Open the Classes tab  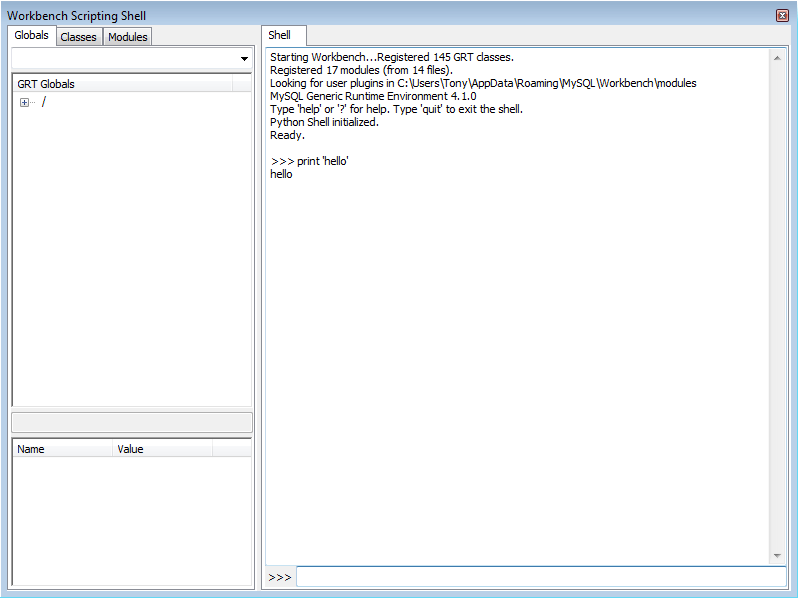pyautogui.click(x=78, y=37)
